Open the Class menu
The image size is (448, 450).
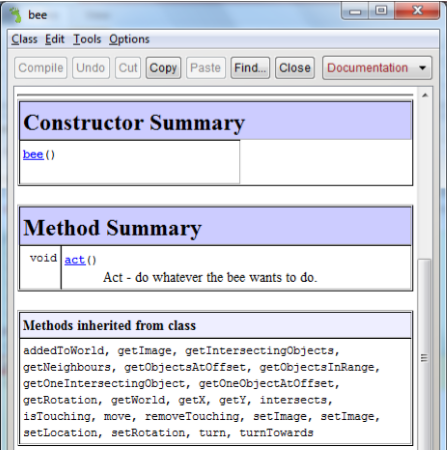(x=24, y=39)
